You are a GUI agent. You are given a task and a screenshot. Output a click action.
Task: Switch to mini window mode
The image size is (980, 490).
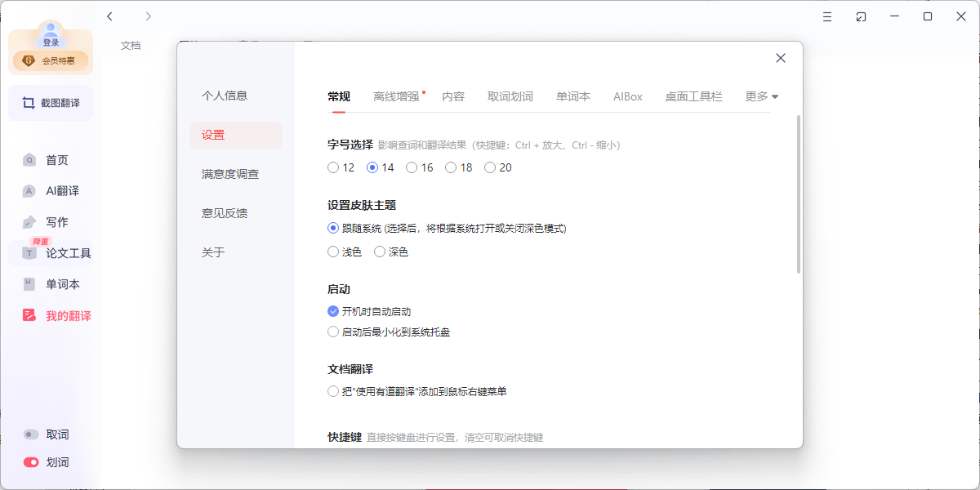[860, 16]
